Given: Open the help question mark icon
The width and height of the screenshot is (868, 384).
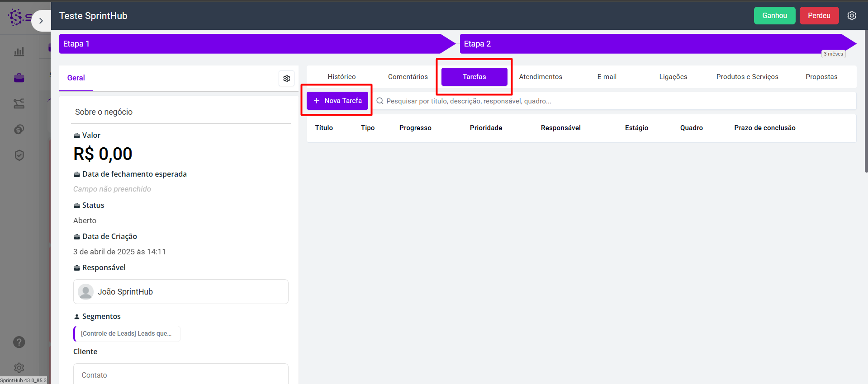Looking at the screenshot, I should coord(19,342).
